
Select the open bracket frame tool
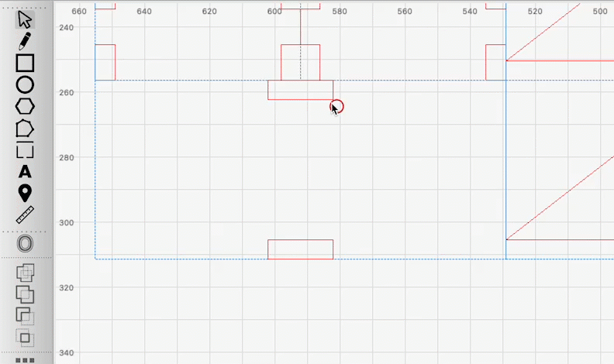(25, 149)
